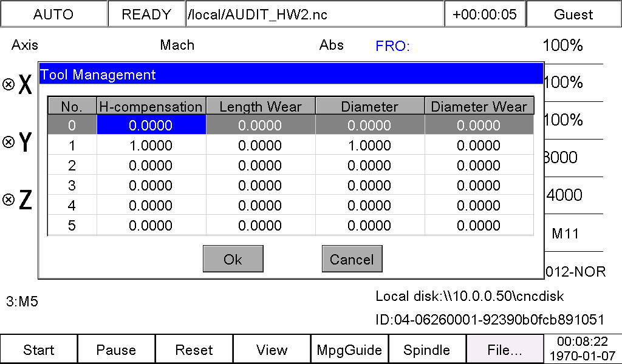Click the READY status field
Screen dimensions: 622x364
[x=146, y=15]
